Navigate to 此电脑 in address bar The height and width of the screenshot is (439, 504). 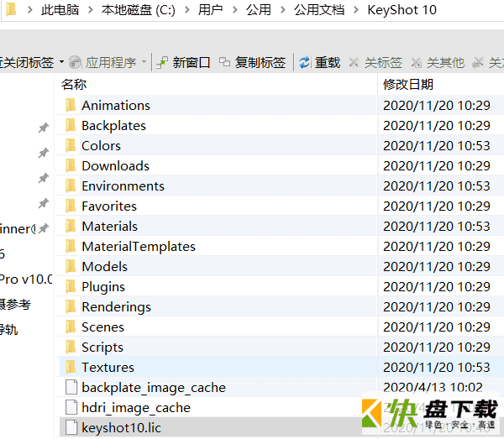[60, 10]
